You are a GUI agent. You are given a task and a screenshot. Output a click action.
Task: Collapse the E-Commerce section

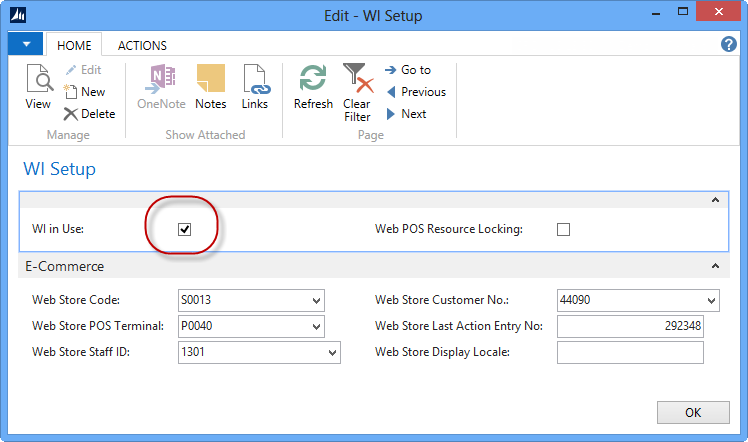pyautogui.click(x=715, y=267)
